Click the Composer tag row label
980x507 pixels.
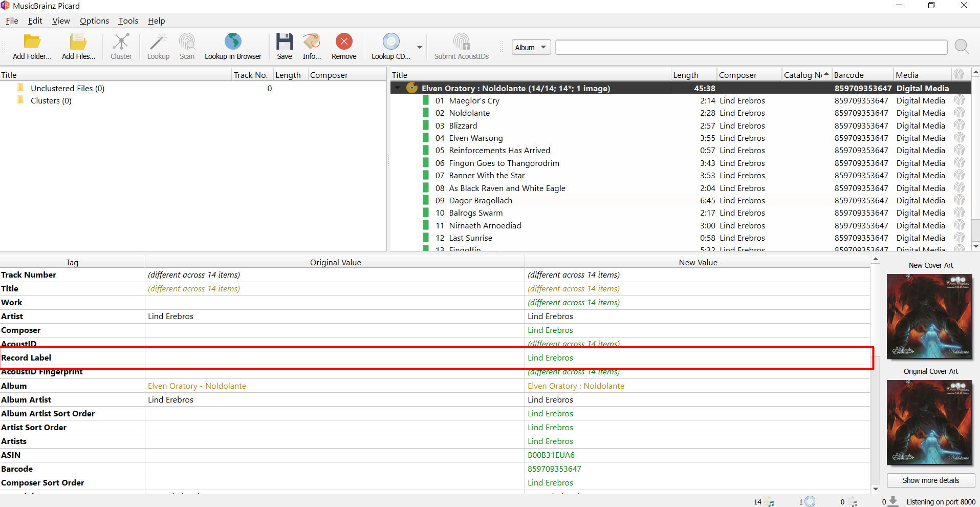pyautogui.click(x=21, y=330)
